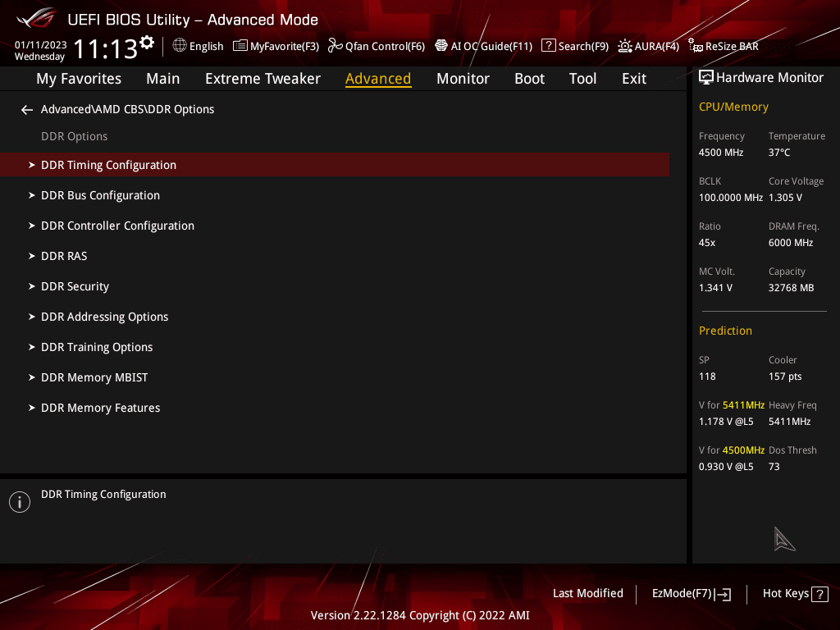
Task: Click the version 2.22.1284 copyright text
Action: click(x=420, y=615)
